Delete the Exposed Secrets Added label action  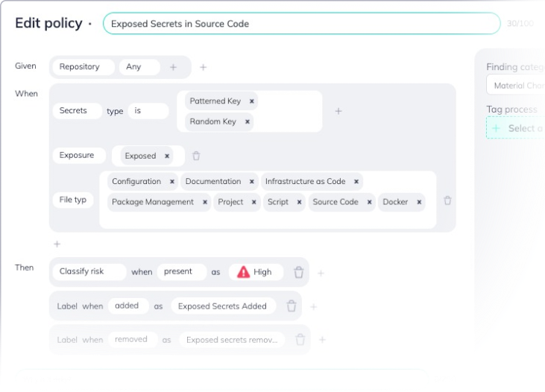[292, 306]
